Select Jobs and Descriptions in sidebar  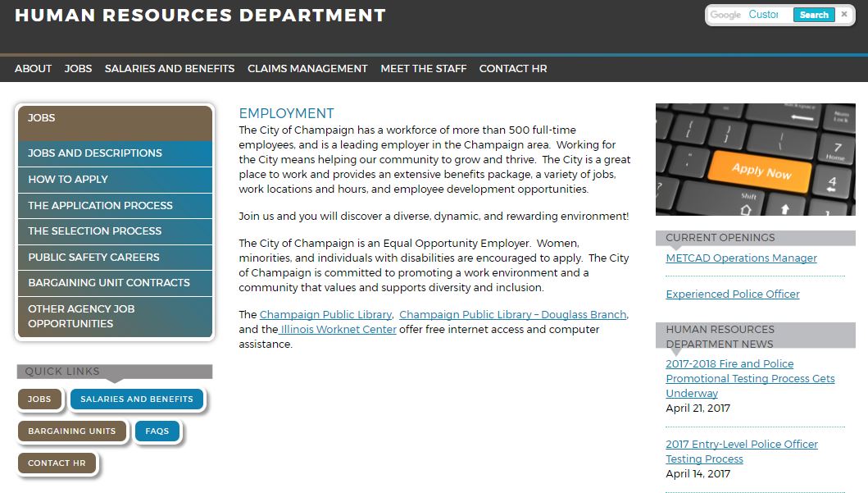tap(95, 153)
